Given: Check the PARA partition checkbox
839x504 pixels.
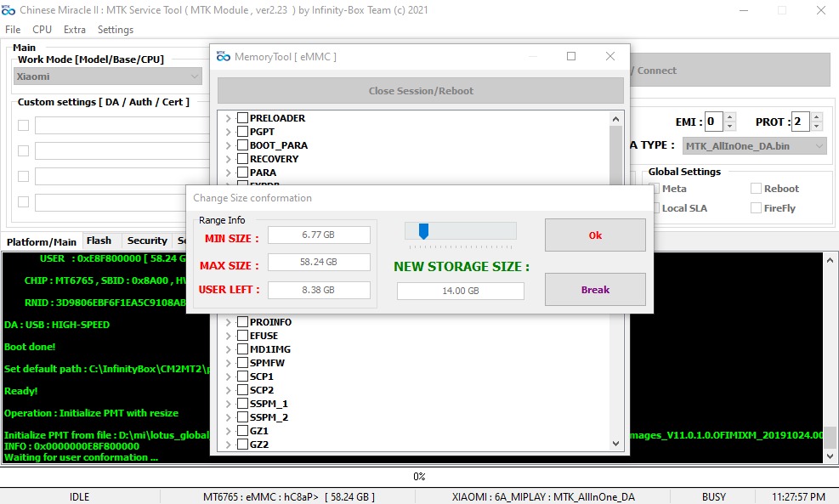Looking at the screenshot, I should [242, 173].
